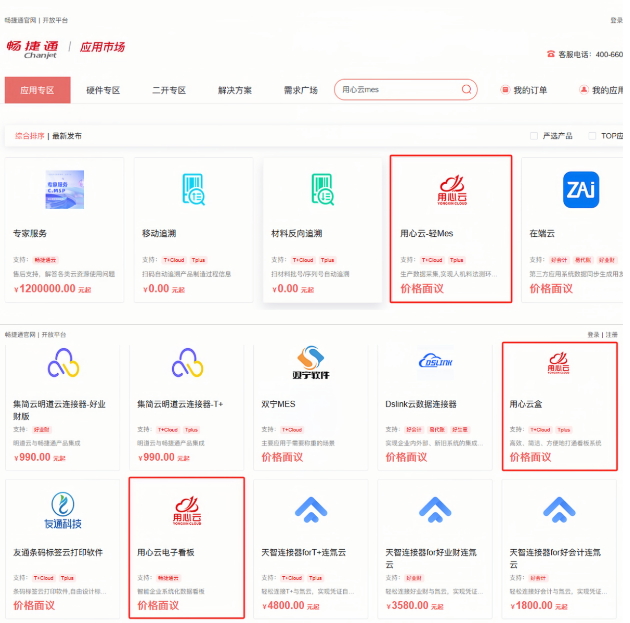Click the Tplus tag on 材料反向追溯 card
Screen dimensions: 630x623
(x=327, y=260)
